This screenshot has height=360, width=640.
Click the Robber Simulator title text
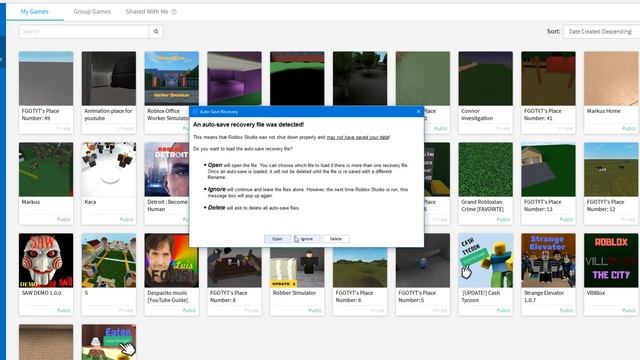pos(295,293)
